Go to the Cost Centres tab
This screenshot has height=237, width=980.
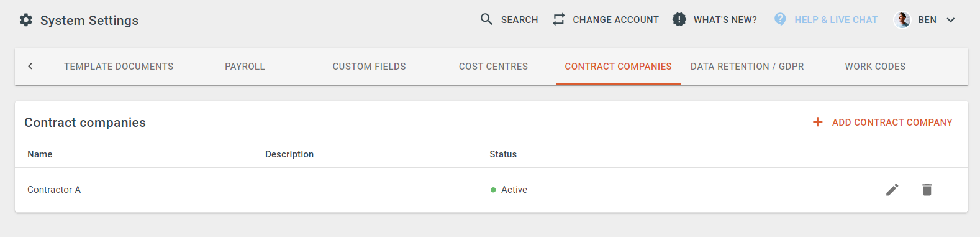(x=493, y=67)
